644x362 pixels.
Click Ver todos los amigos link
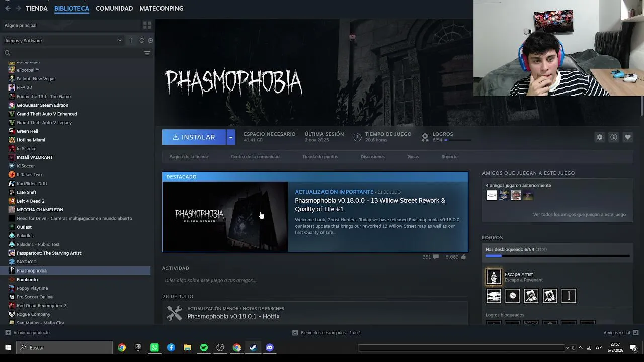[x=580, y=215]
